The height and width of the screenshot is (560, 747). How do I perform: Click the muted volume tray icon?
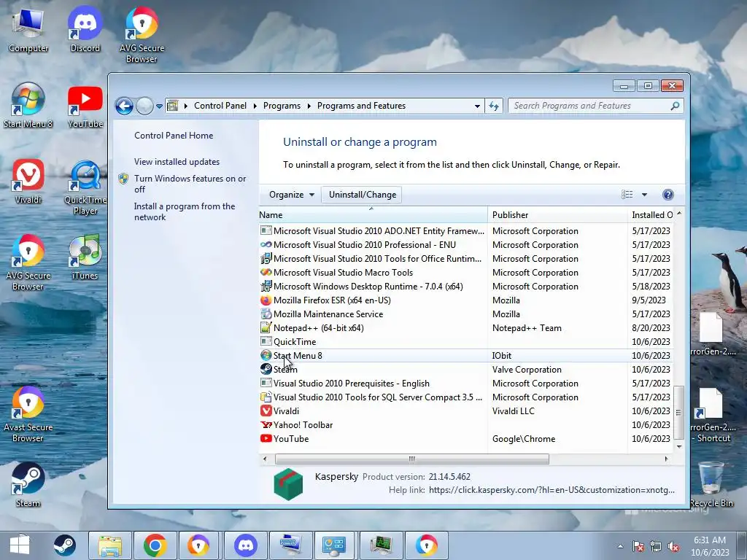click(673, 547)
